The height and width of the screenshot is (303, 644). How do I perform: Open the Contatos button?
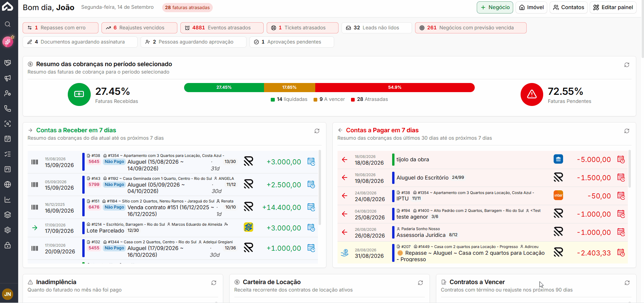coord(568,7)
